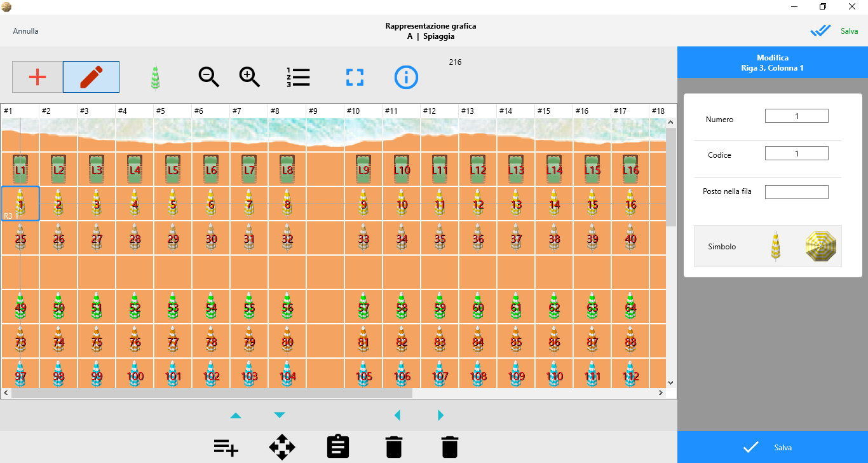Select umbrella 25 on the grid

20,238
